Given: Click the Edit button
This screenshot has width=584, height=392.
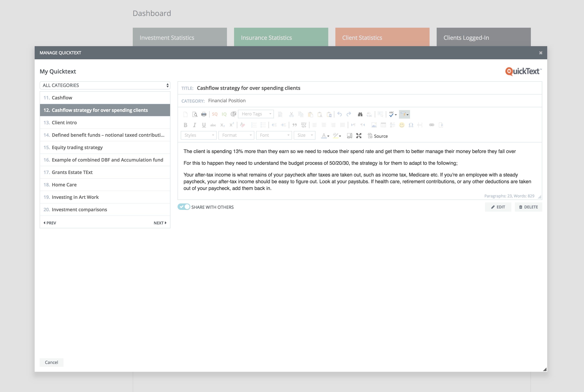Looking at the screenshot, I should pyautogui.click(x=498, y=207).
